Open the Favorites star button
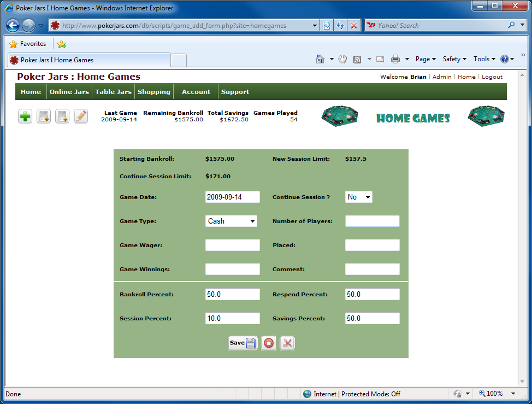Screen dimensions: 532x404 pyautogui.click(x=28, y=44)
